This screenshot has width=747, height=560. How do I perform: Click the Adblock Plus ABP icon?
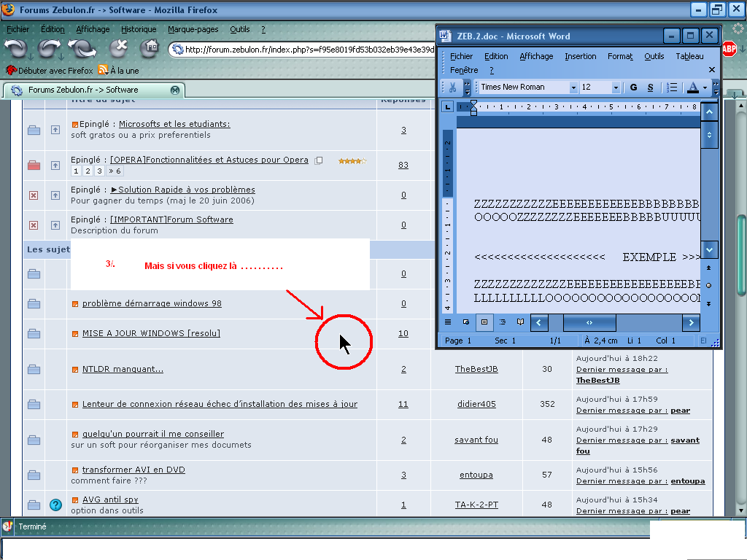(729, 49)
